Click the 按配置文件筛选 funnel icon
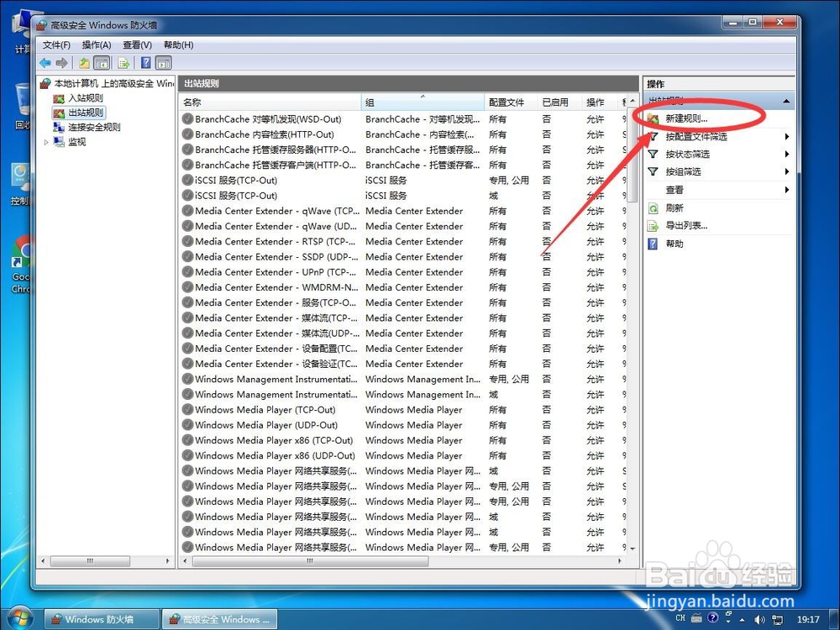 pos(653,136)
